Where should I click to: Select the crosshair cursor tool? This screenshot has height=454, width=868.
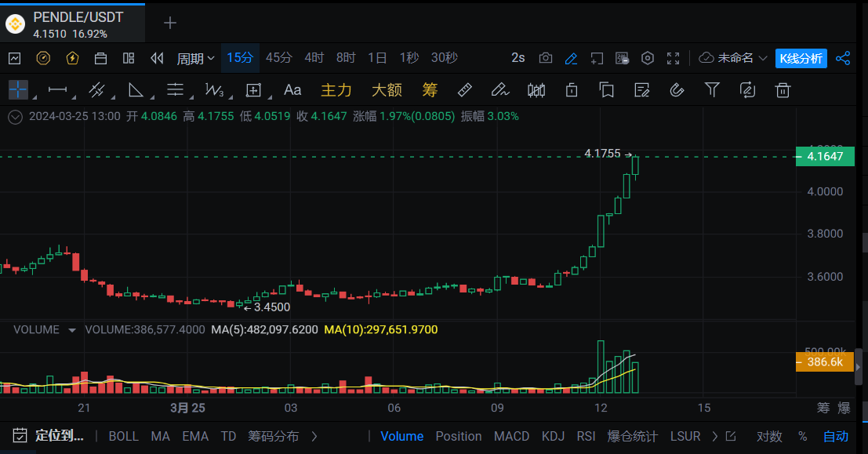pyautogui.click(x=17, y=90)
